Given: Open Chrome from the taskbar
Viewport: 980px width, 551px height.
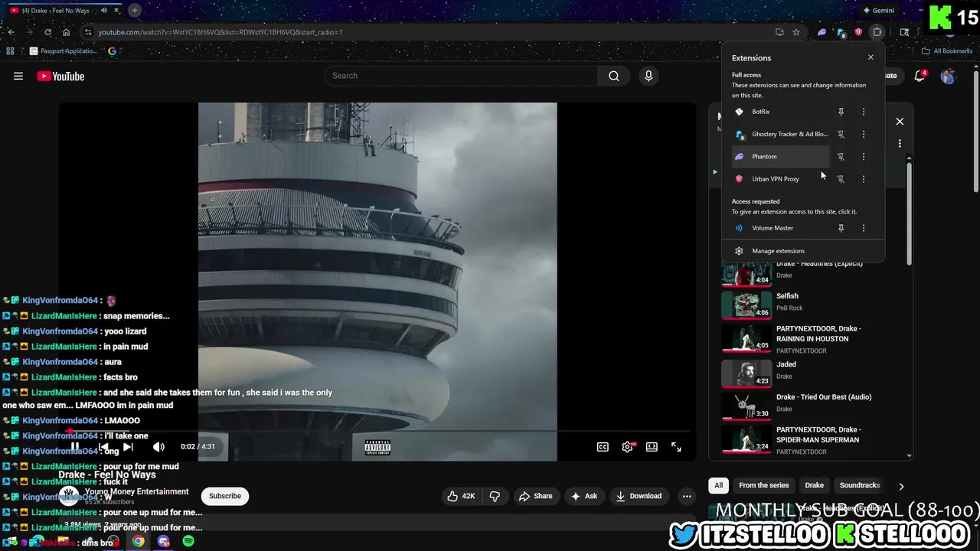Looking at the screenshot, I should click(138, 541).
